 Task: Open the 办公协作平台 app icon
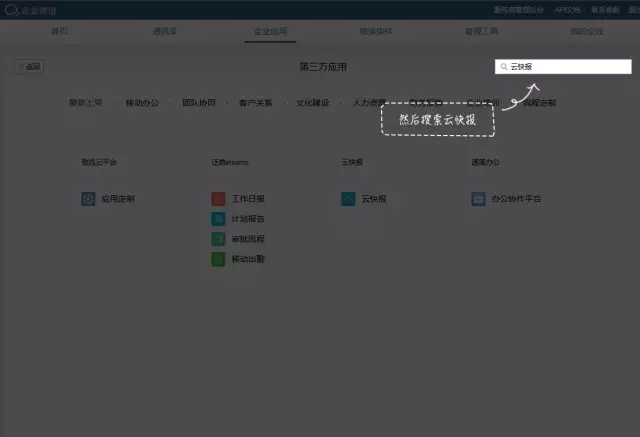[x=478, y=199]
